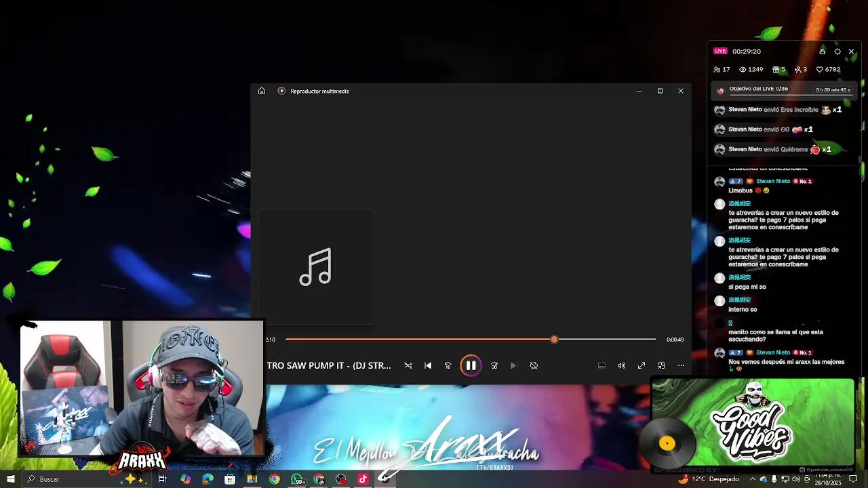Click the chat panel scrollbar
Image resolution: width=868 pixels, height=488 pixels.
pyautogui.click(x=860, y=161)
